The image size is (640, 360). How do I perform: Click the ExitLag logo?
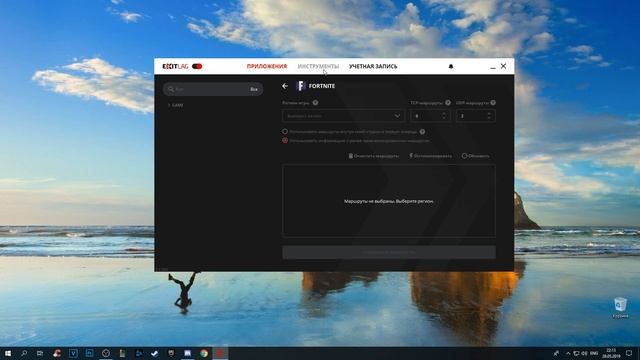[175, 66]
